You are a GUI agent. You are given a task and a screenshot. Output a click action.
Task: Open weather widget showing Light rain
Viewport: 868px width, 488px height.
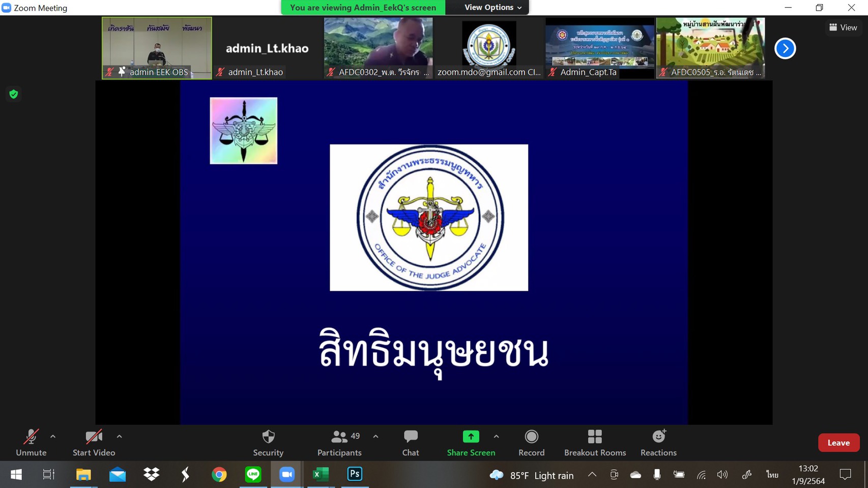tap(531, 475)
